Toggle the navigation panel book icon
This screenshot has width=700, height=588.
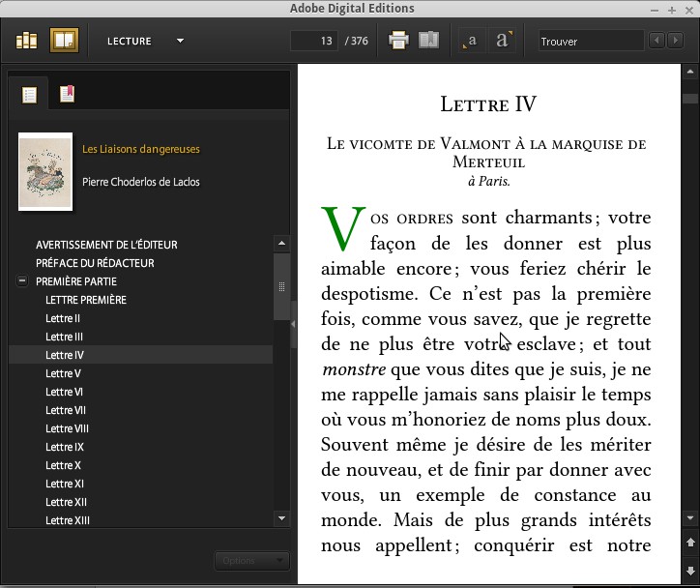428,40
